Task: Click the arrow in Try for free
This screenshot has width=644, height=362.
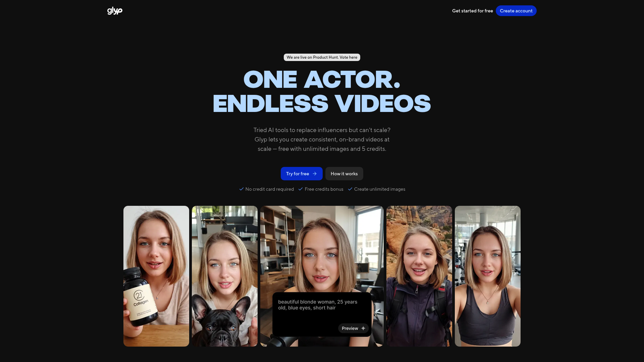Action: [x=315, y=174]
